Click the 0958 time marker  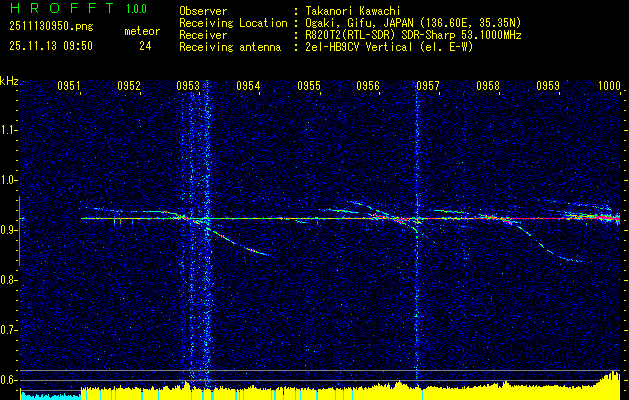pos(488,85)
